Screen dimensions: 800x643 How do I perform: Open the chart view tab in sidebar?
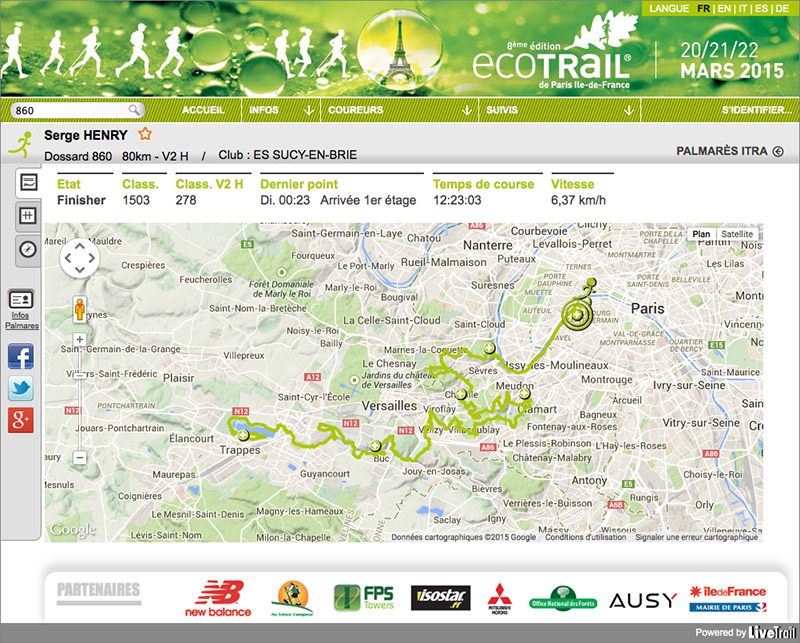pos(28,183)
